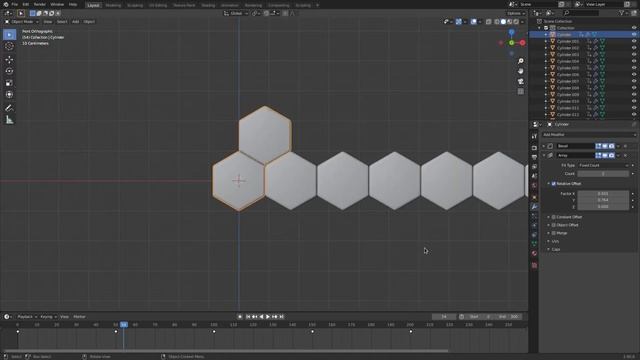
Task: Open the Render menu
Action: click(x=40, y=4)
